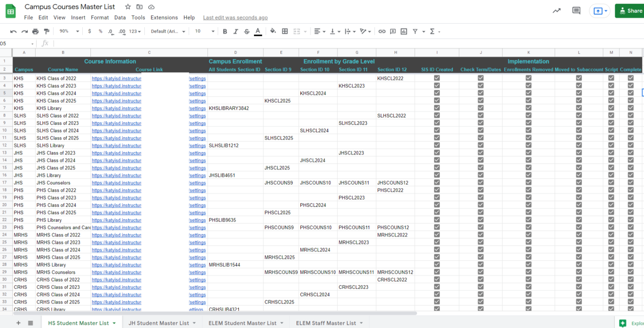Click the Insert chart icon
Screen dimensions: 644x328
click(x=404, y=31)
